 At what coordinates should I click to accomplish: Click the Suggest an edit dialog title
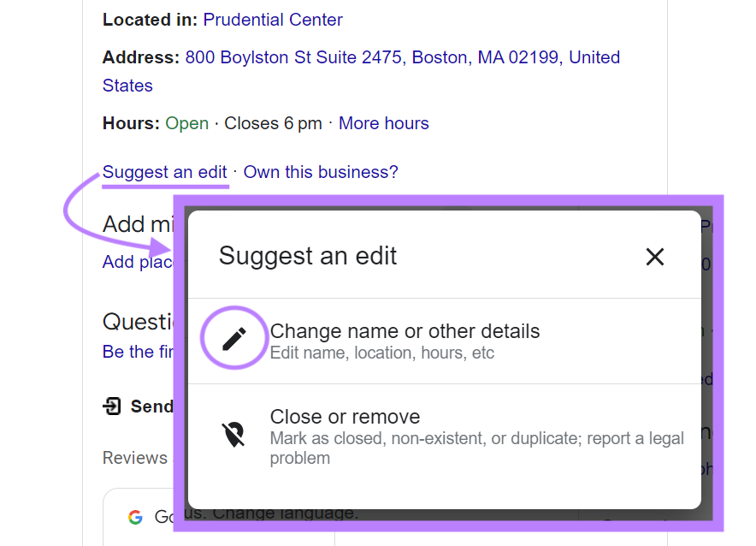(308, 255)
